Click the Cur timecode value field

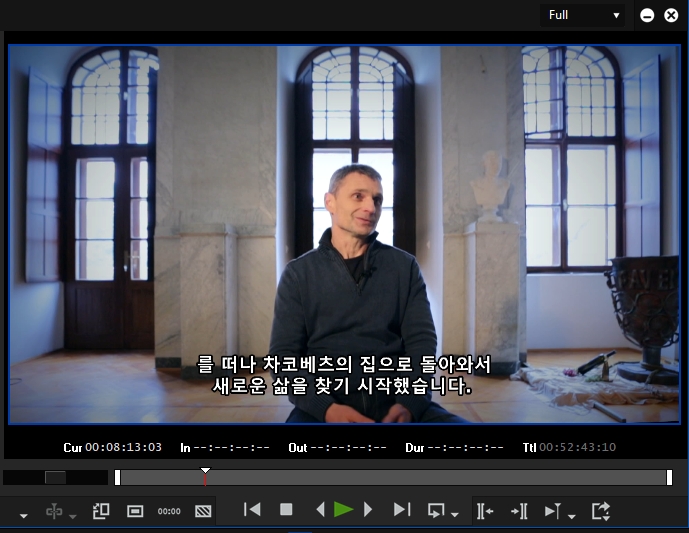click(123, 448)
